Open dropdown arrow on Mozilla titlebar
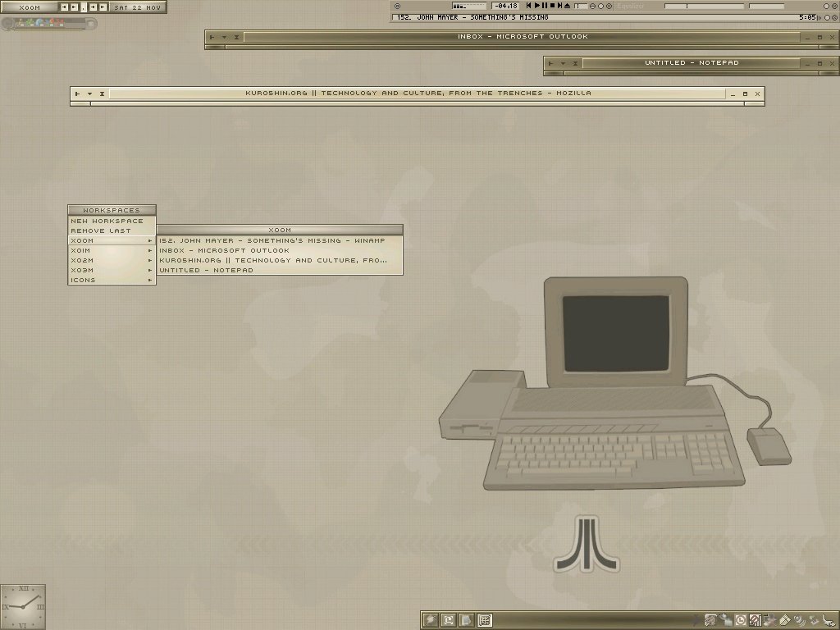Viewport: 840px width, 630px height. [89, 94]
